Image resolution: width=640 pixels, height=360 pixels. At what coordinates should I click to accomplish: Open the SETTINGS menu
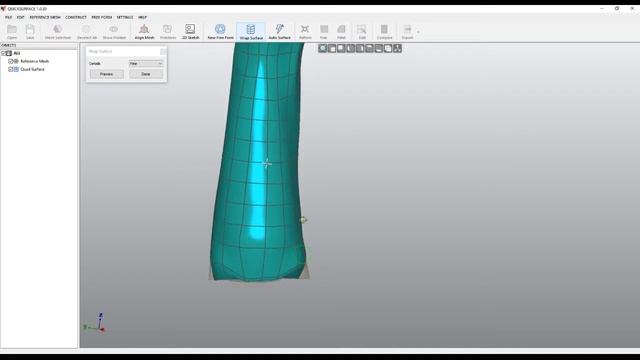click(x=125, y=18)
